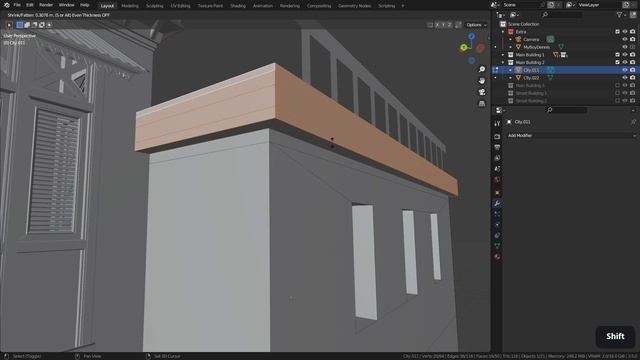Open the outliner filter dropdown

tap(621, 15)
